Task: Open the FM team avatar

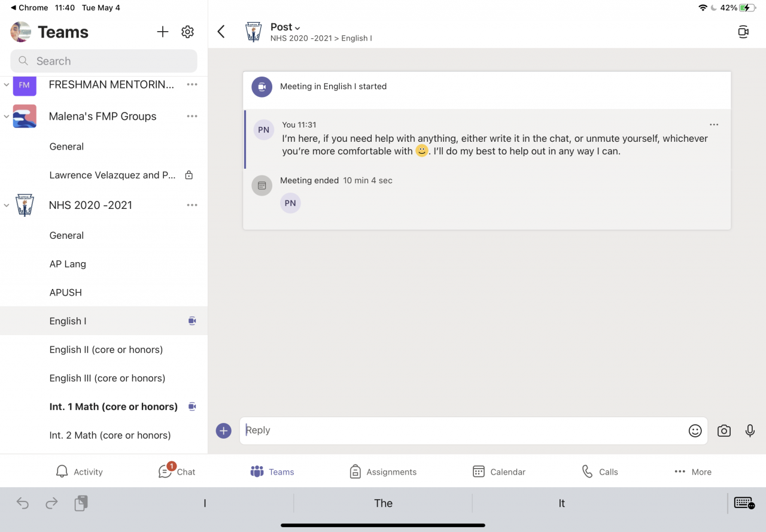Action: [25, 85]
